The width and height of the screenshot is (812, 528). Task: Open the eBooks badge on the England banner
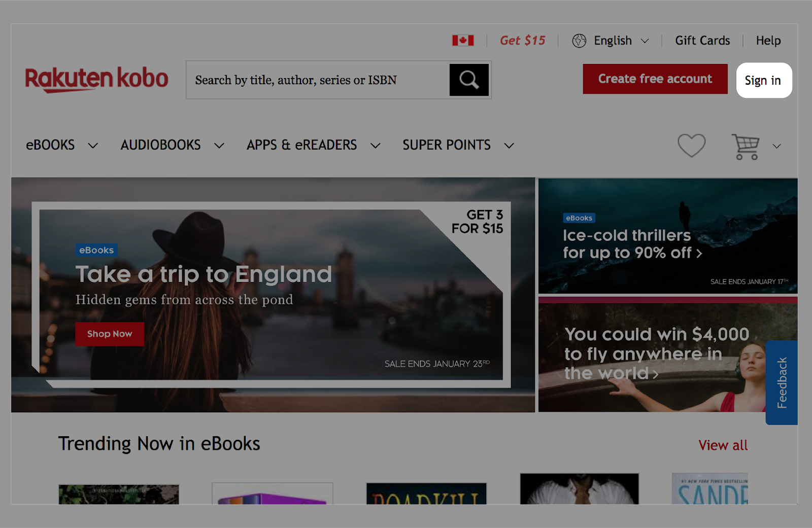96,250
